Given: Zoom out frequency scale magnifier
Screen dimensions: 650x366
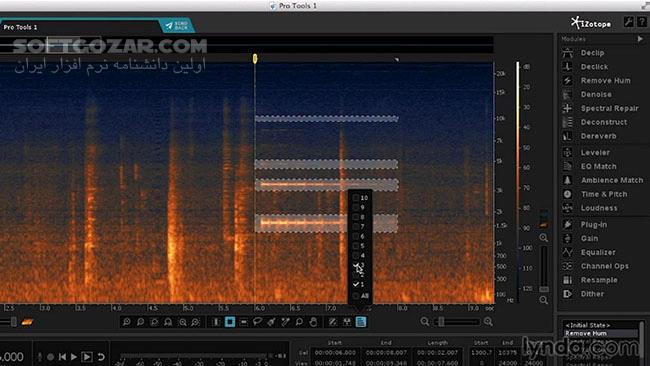Looking at the screenshot, I should point(543,300).
